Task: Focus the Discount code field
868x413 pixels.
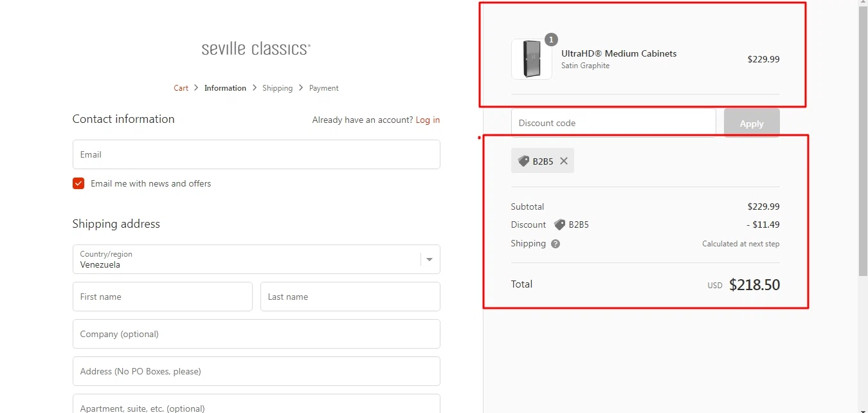Action: [x=613, y=123]
